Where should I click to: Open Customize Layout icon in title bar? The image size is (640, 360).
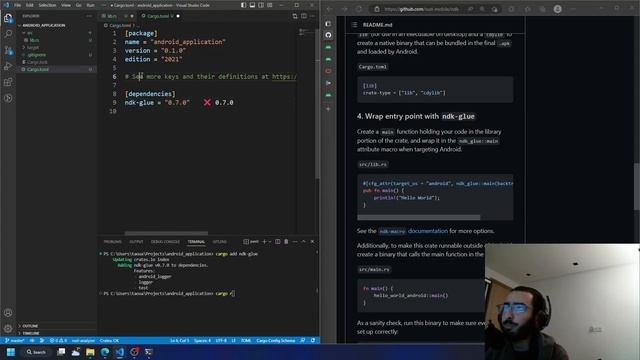pos(270,5)
